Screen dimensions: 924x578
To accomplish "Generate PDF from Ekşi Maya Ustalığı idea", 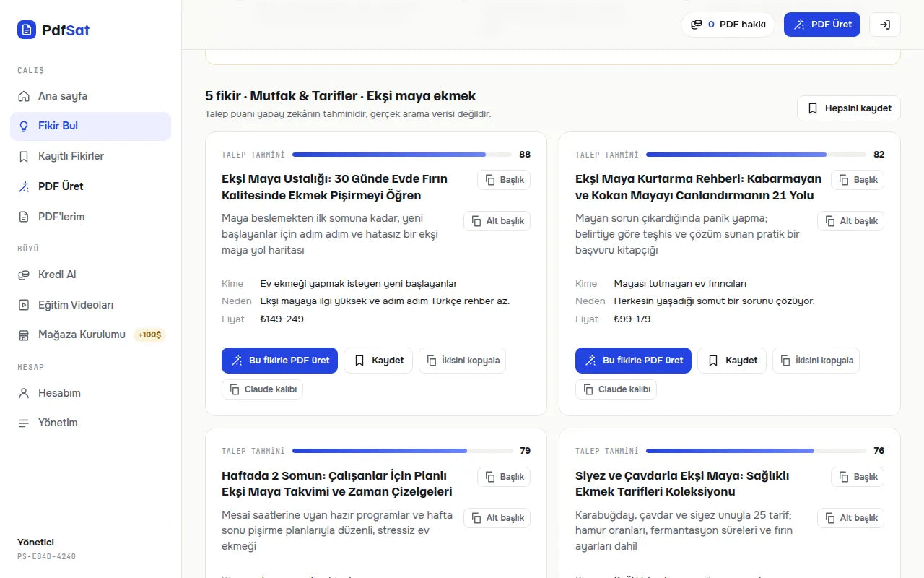I will pyautogui.click(x=279, y=361).
